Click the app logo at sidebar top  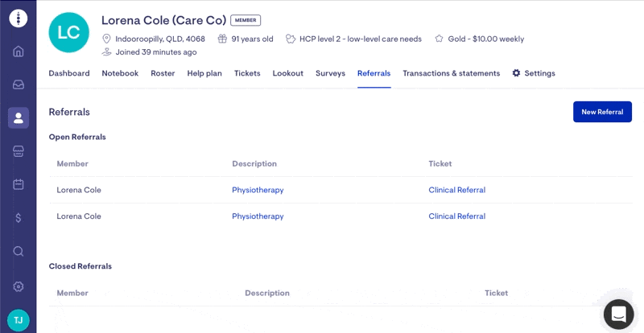click(18, 18)
